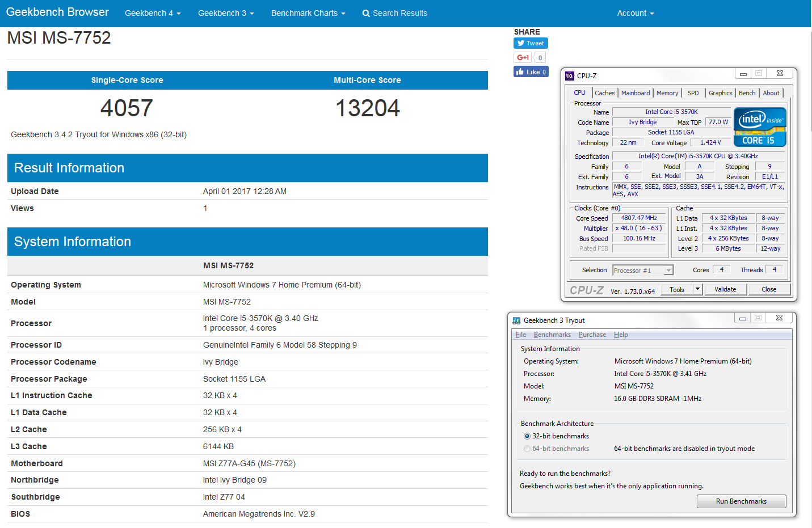Click the Memory value 16.0 GB DDR3 SDRAM
The image size is (812, 528).
pyautogui.click(x=658, y=399)
